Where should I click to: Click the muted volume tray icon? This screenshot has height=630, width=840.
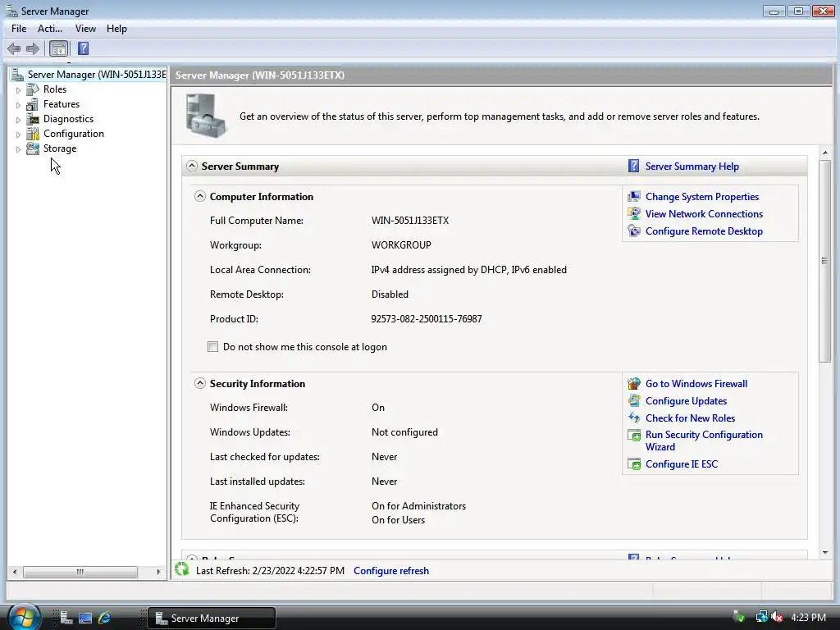pyautogui.click(x=777, y=617)
